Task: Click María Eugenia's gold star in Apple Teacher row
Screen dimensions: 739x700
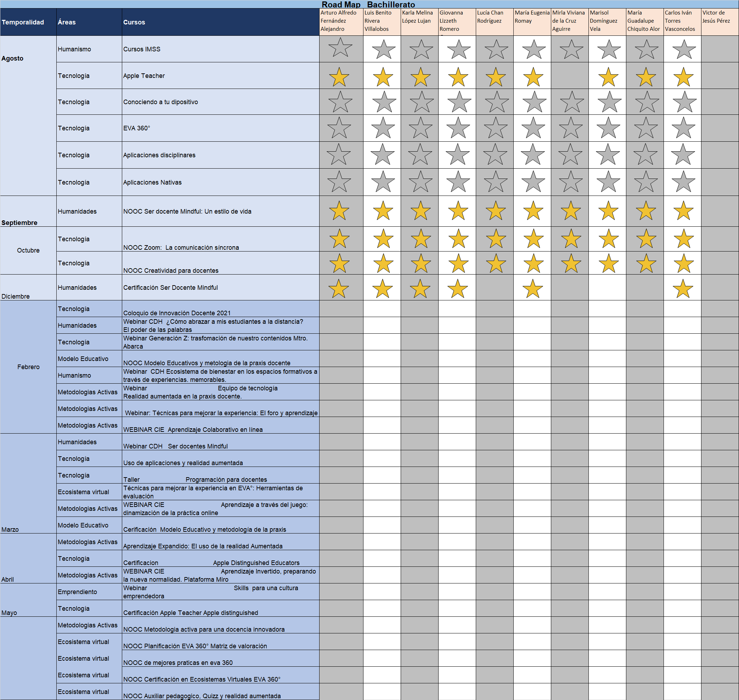Action: pyautogui.click(x=533, y=77)
